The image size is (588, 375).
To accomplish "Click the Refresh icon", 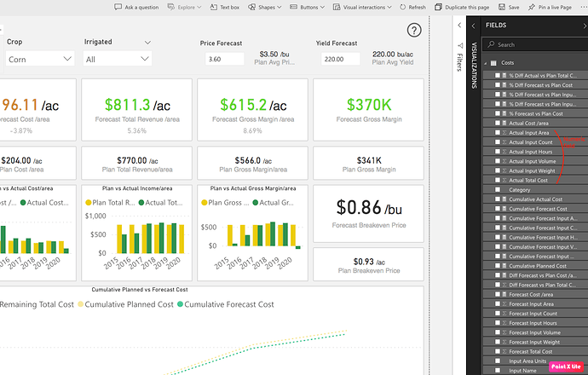I will click(403, 7).
